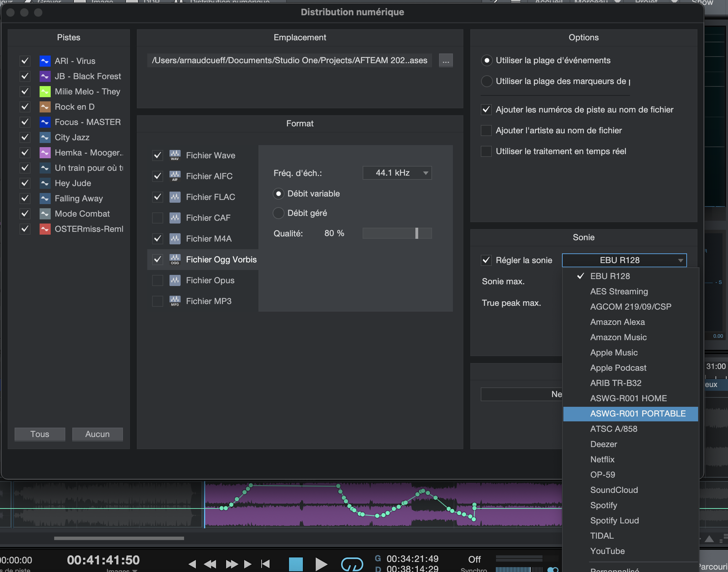Click the Aucun button under tracks
Screen dimensions: 728x572
pos(97,434)
